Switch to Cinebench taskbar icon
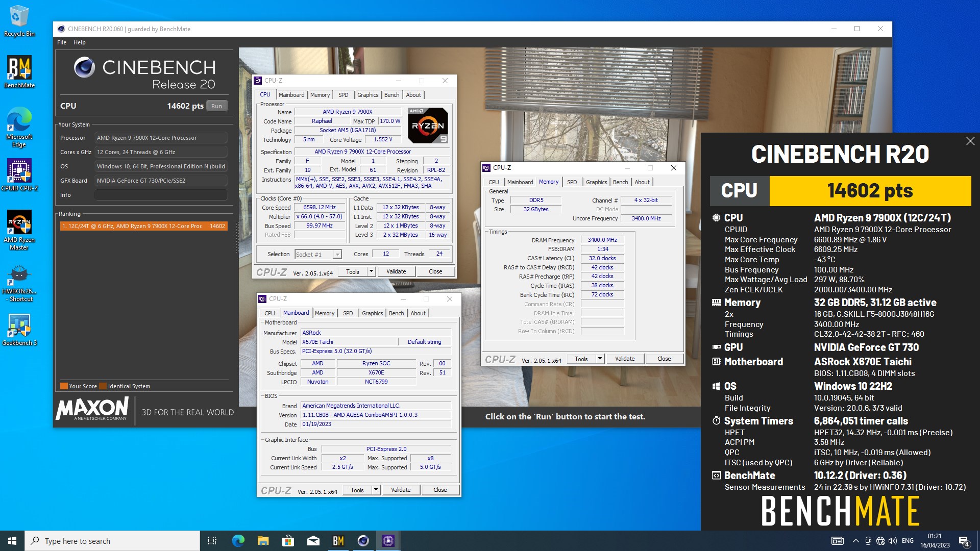The height and width of the screenshot is (551, 980). coord(363,541)
